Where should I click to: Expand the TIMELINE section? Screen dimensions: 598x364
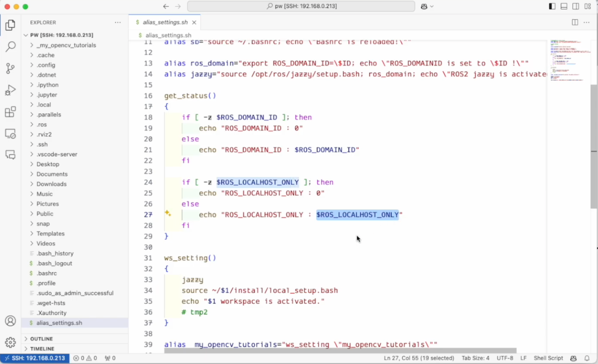coord(42,348)
